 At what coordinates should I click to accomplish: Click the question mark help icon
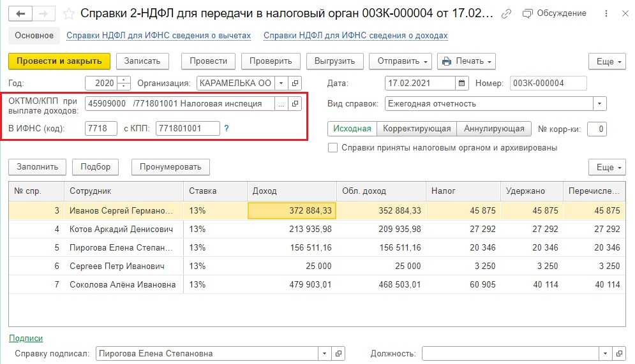tap(226, 128)
